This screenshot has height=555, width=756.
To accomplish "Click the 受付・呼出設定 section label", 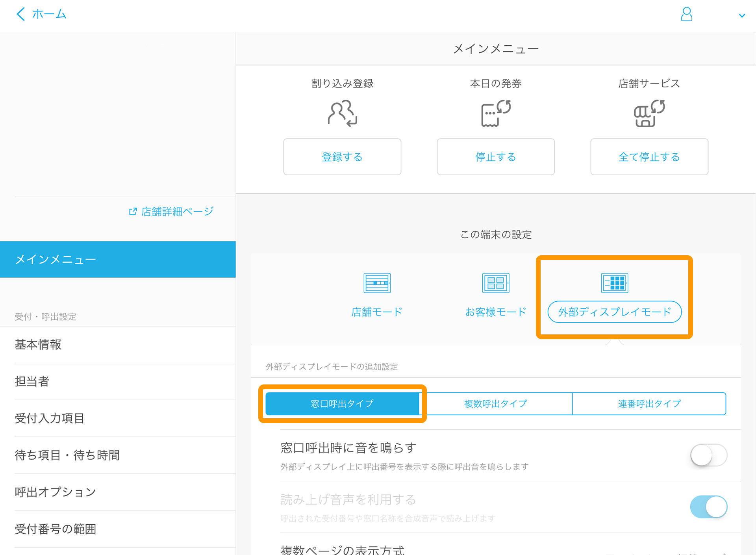I will click(45, 317).
